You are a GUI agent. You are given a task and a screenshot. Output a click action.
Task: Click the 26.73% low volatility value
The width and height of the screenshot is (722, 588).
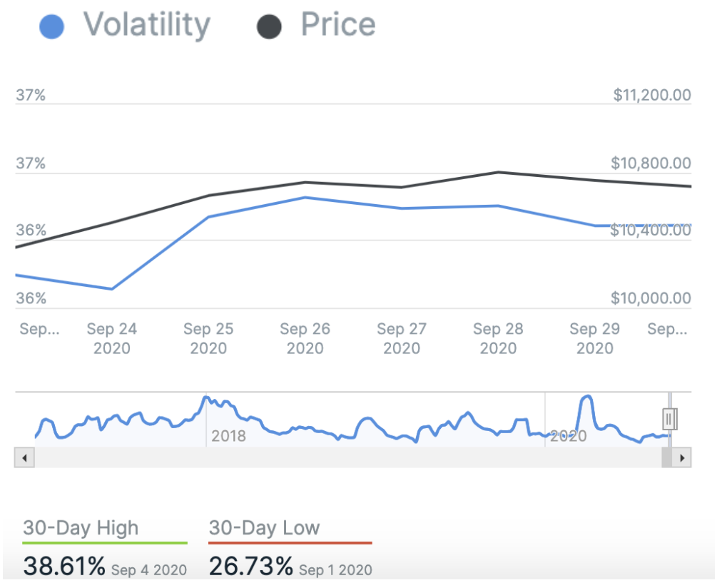(x=250, y=567)
